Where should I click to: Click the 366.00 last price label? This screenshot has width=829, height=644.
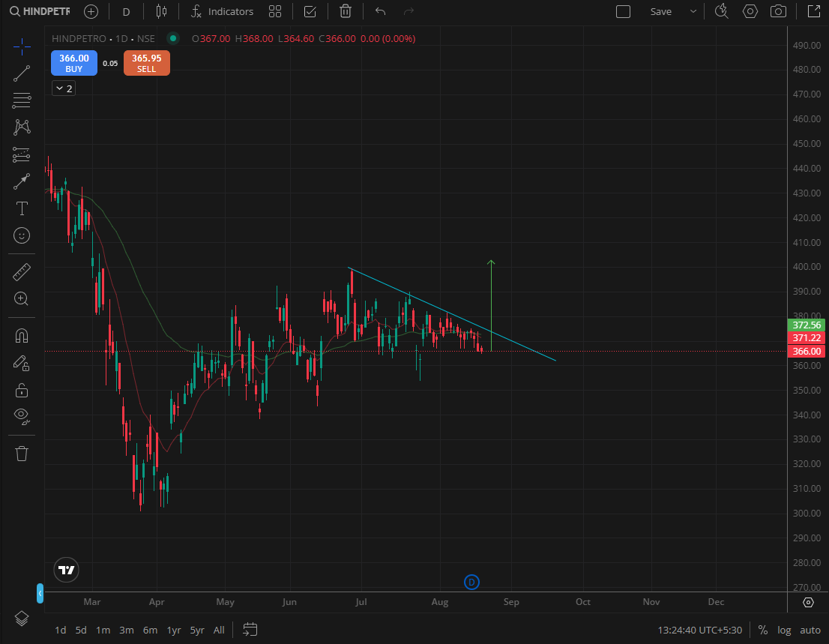(807, 351)
